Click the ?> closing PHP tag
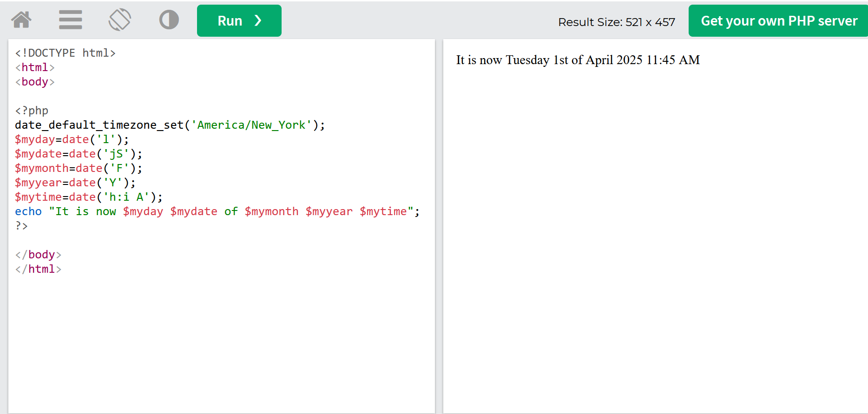Screen dimensions: 868x414 [21, 226]
